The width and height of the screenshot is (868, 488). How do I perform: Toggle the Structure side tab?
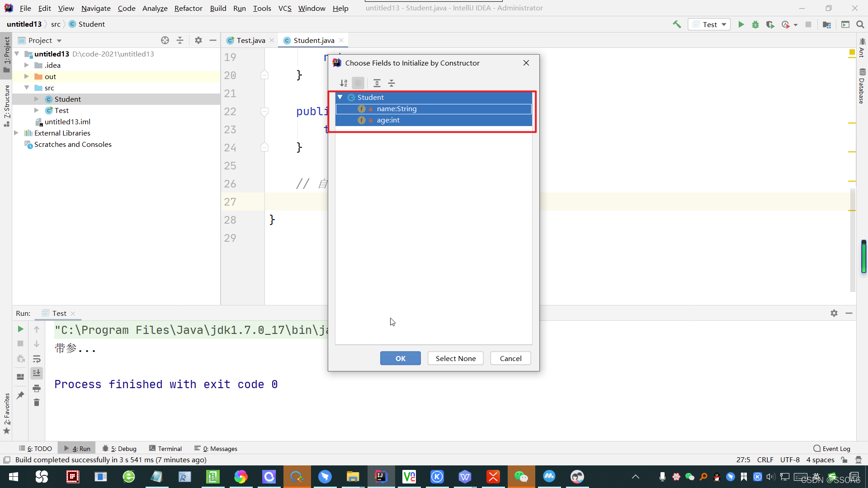point(7,105)
